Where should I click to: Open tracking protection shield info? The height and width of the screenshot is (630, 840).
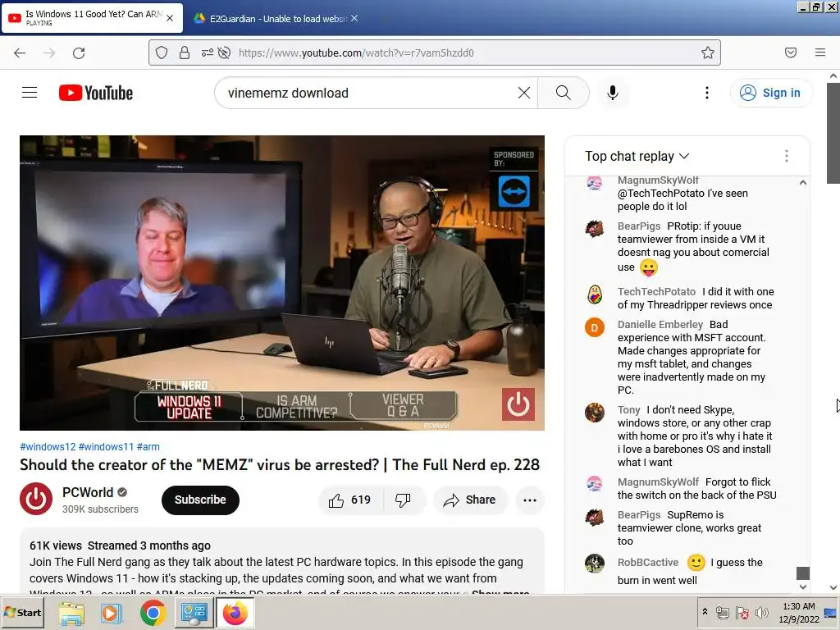coord(162,52)
